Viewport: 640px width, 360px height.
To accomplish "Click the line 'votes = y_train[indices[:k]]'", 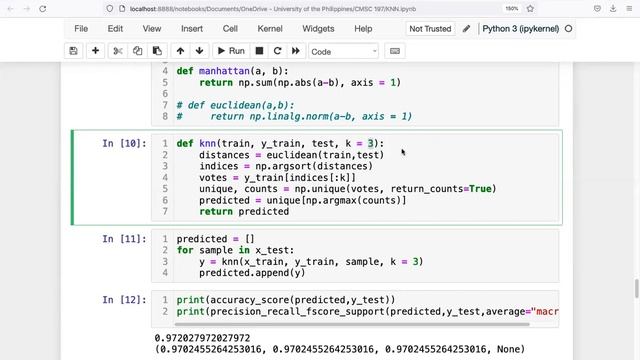I will (x=277, y=178).
